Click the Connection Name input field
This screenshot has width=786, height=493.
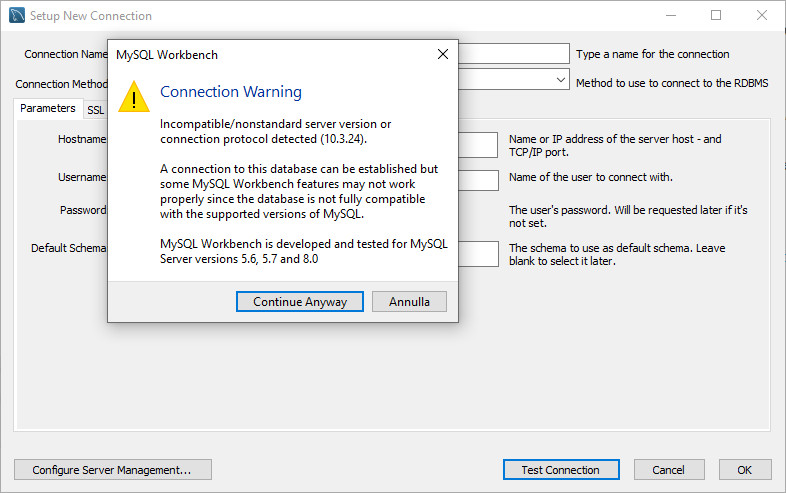point(514,54)
